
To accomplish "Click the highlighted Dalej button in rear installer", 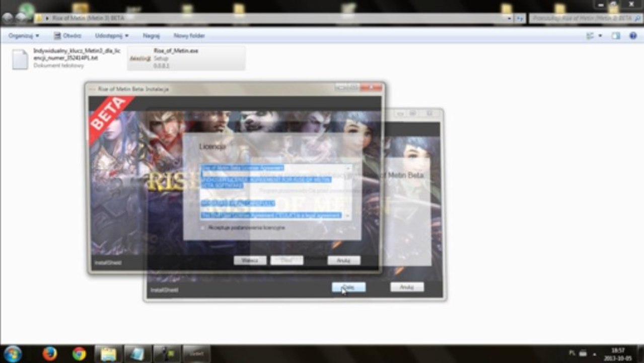I will tap(348, 287).
